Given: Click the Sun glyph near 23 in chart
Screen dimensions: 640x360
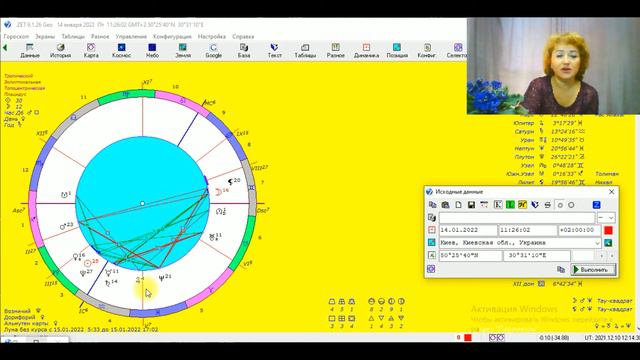Looking at the screenshot, I should [87, 264].
